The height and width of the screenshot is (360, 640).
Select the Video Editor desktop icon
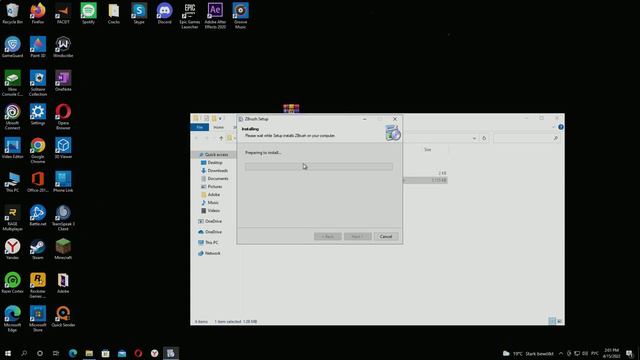12,148
